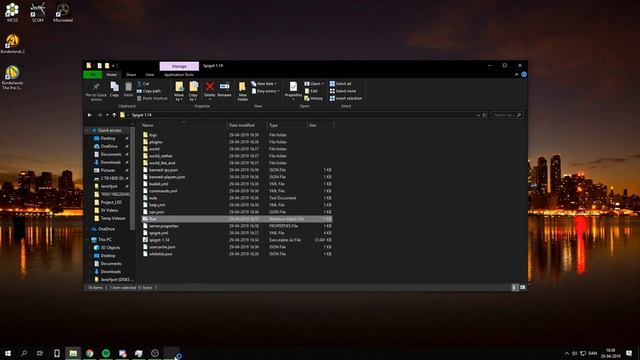The width and height of the screenshot is (640, 360).
Task: Switch to the Share ribbon tab
Action: [x=131, y=75]
